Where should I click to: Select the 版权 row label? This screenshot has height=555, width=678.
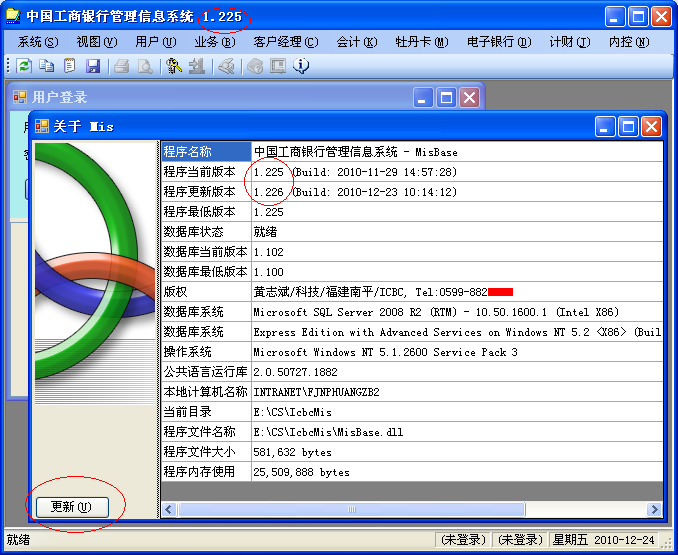206,292
